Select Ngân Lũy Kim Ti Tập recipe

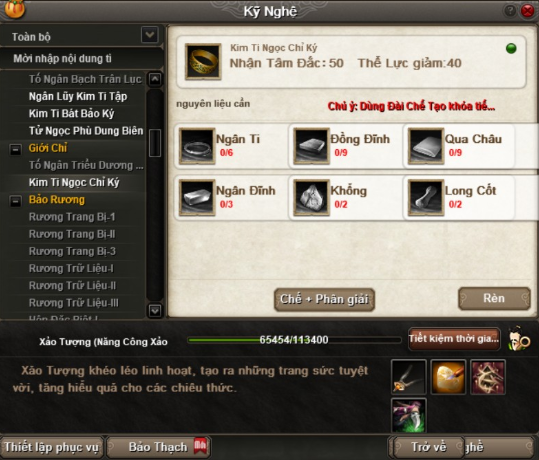click(x=78, y=96)
